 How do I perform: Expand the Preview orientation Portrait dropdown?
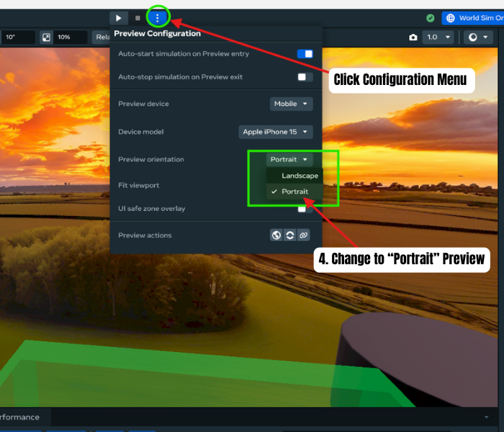pos(289,159)
